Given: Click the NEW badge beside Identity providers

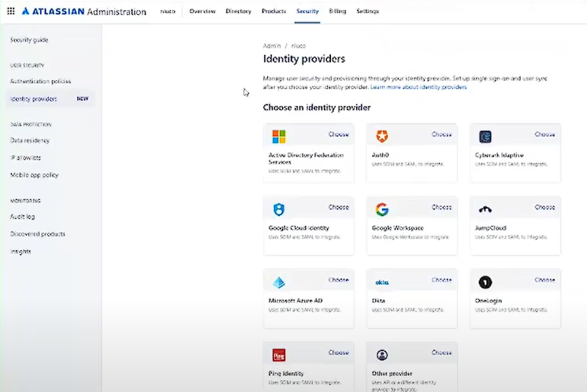Looking at the screenshot, I should coord(83,98).
